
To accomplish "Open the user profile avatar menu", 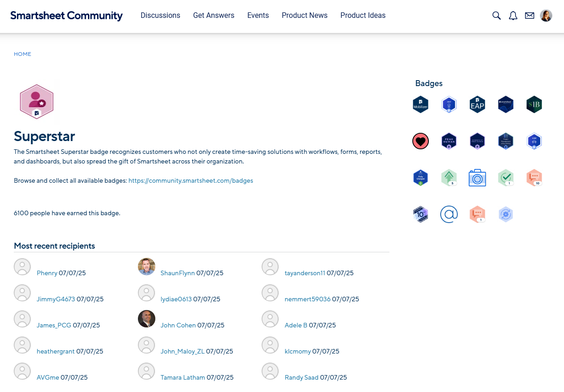I will [546, 16].
